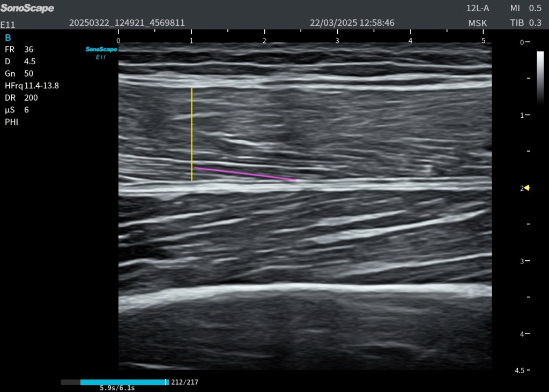This screenshot has width=549, height=392.
Task: Click the magenta angled measurement line
Action: point(245,174)
